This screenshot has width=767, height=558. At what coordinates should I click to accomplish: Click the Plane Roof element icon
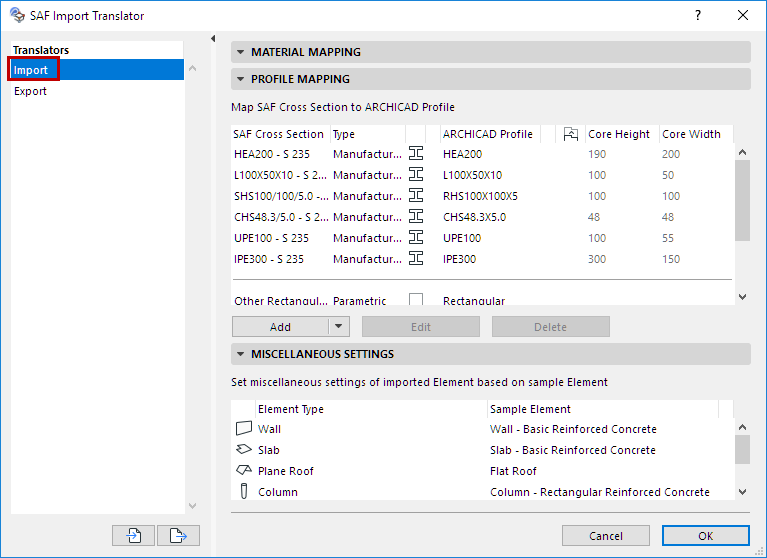tap(244, 471)
